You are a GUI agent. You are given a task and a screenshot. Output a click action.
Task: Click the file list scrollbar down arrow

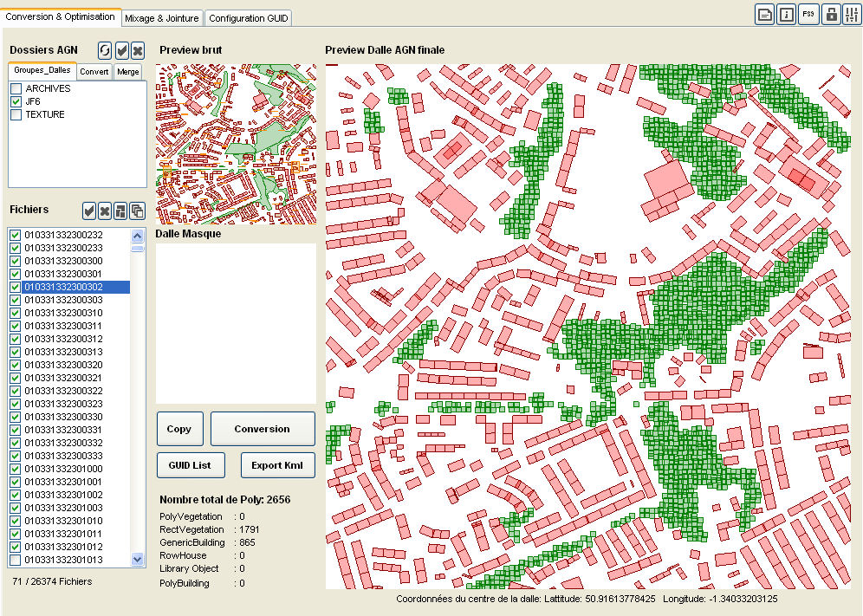pyautogui.click(x=137, y=560)
